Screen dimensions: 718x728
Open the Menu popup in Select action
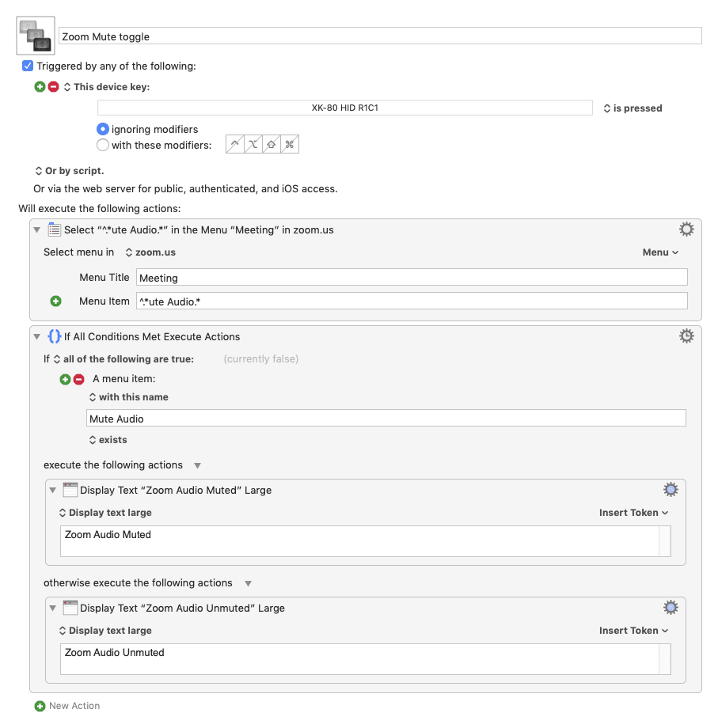pos(660,252)
